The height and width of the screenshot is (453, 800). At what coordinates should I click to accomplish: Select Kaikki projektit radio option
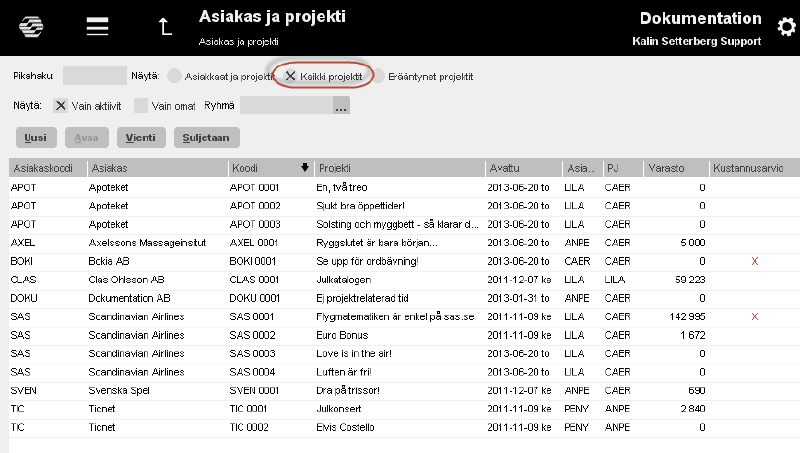click(290, 76)
